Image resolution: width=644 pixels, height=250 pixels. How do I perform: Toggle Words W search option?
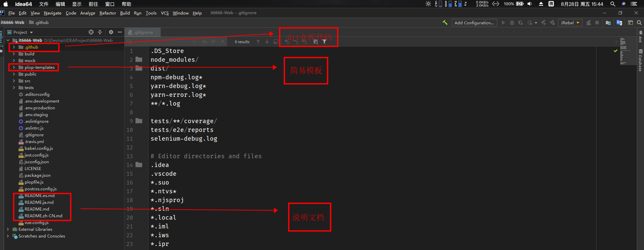tap(213, 41)
